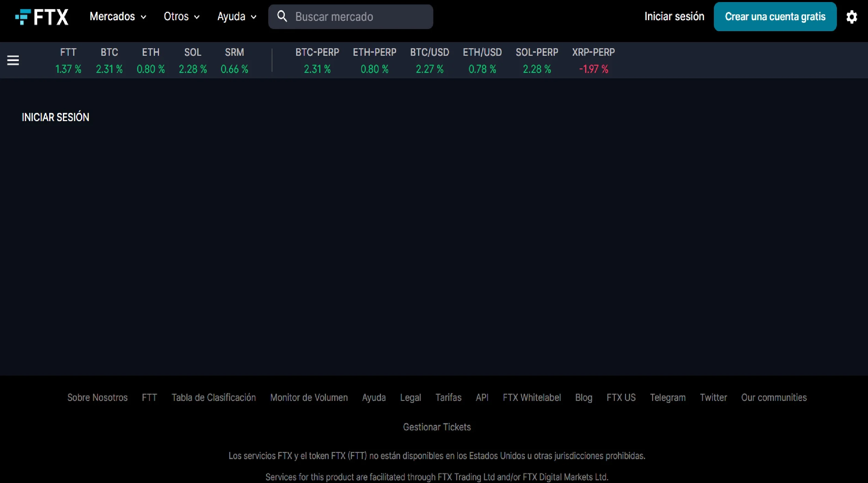868x483 pixels.
Task: Open Our communities link
Action: (774, 397)
